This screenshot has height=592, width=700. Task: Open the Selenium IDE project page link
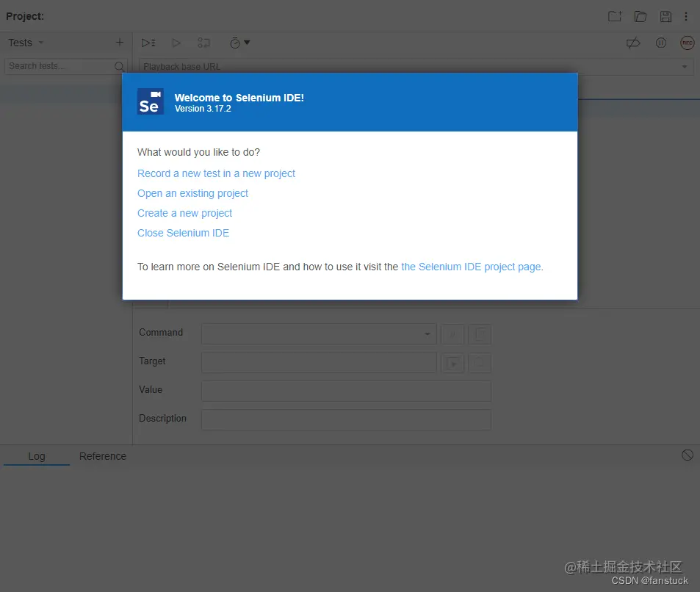[x=471, y=267]
